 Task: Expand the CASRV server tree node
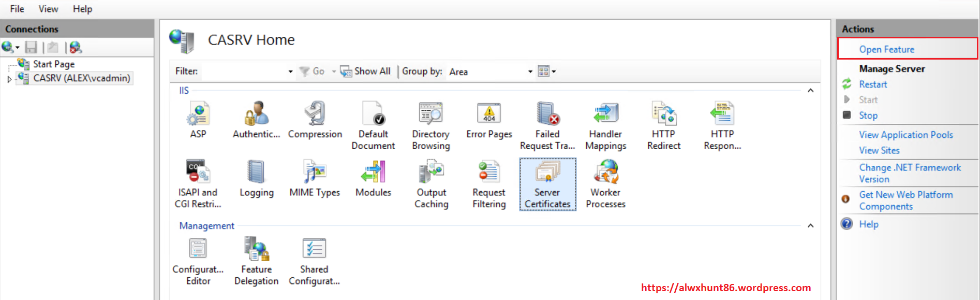pyautogui.click(x=9, y=79)
